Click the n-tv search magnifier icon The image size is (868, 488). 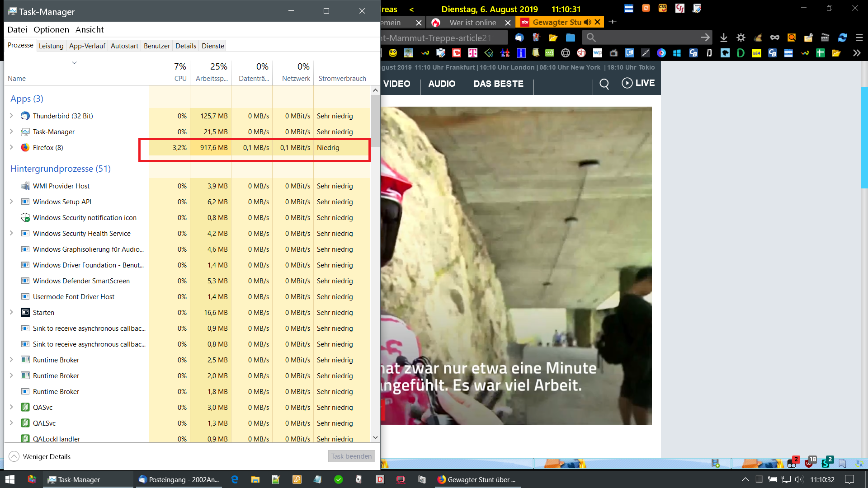(x=604, y=84)
